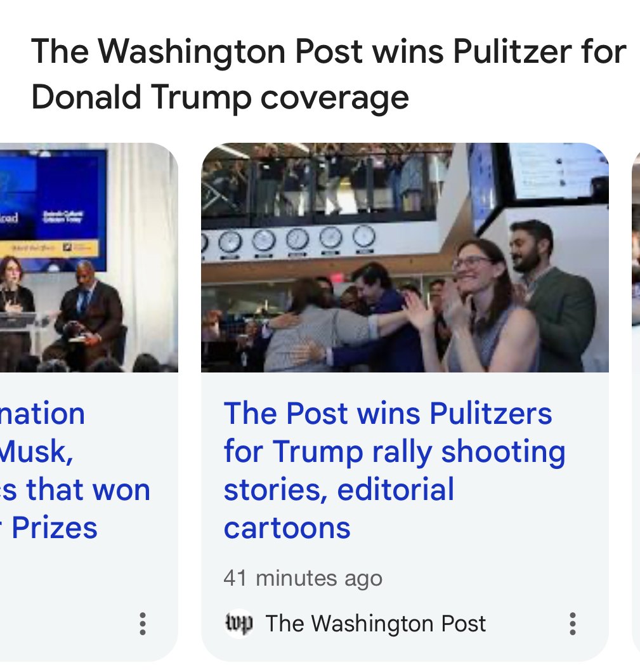
Task: Open the newsroom celebration photo thumbnail
Action: (x=405, y=257)
